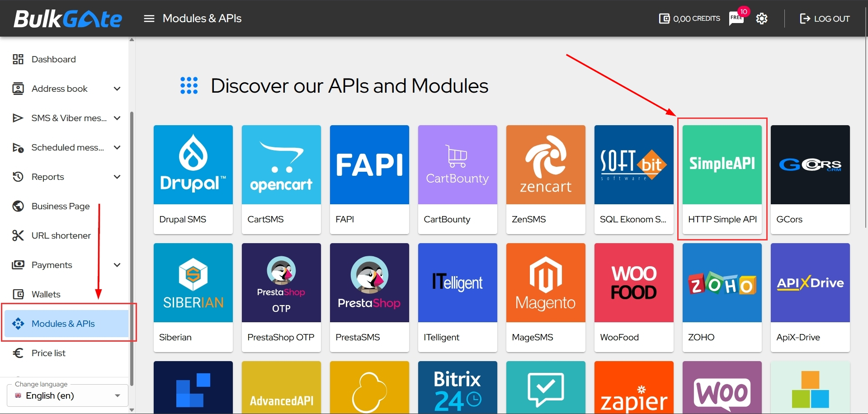The width and height of the screenshot is (868, 414).
Task: Expand the Address book submenu
Action: (x=117, y=89)
